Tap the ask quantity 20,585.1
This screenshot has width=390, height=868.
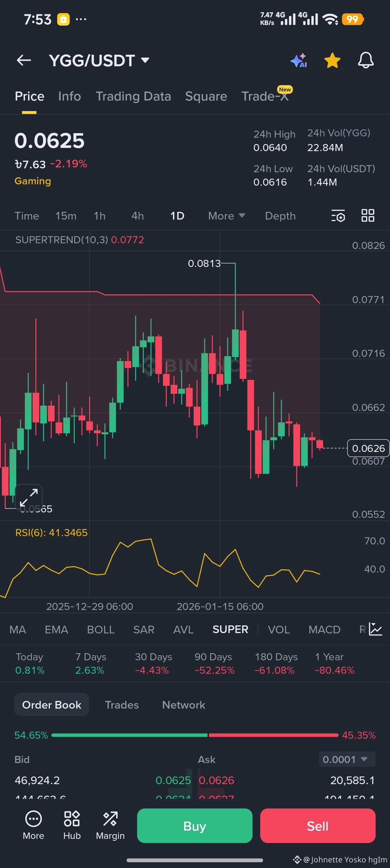pos(352,780)
